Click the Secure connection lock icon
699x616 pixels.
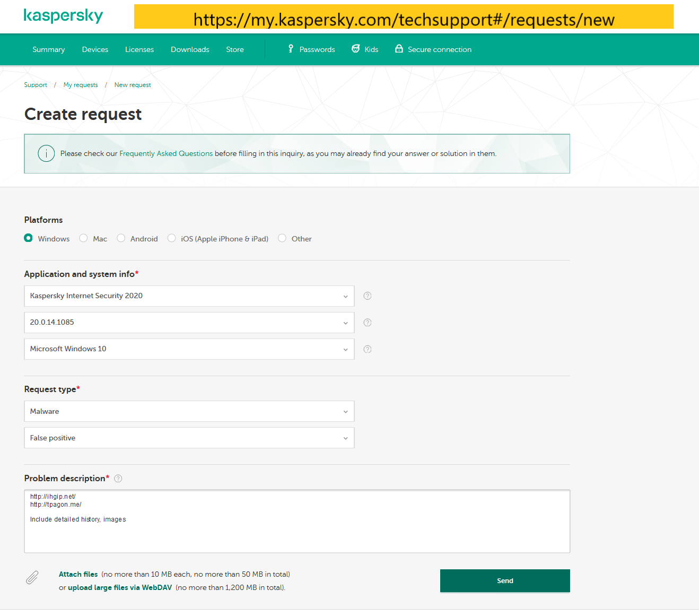click(x=399, y=49)
